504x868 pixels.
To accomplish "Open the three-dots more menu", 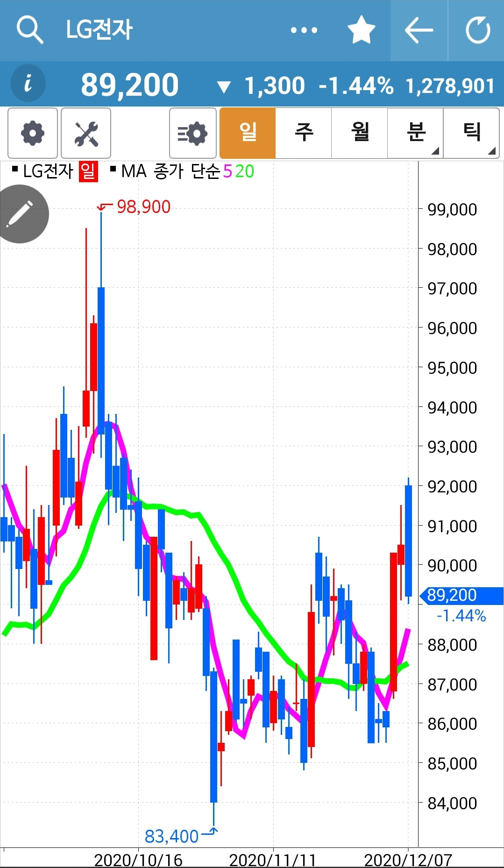I will (x=304, y=30).
